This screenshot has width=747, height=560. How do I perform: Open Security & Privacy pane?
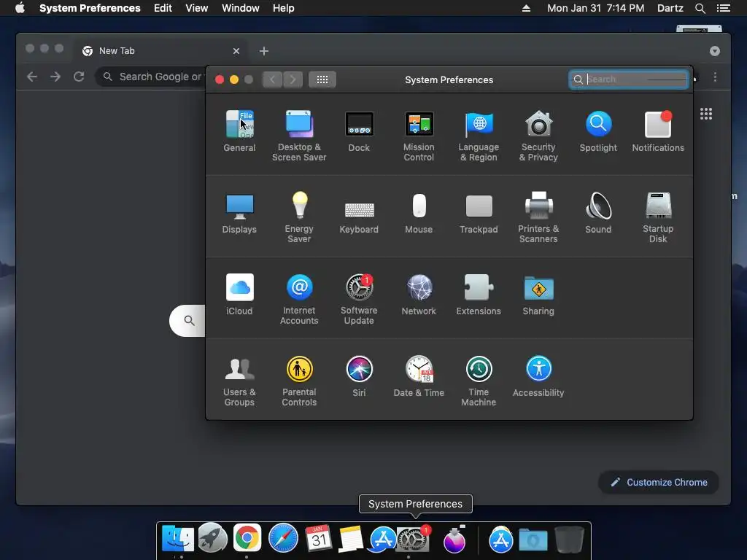(538, 136)
